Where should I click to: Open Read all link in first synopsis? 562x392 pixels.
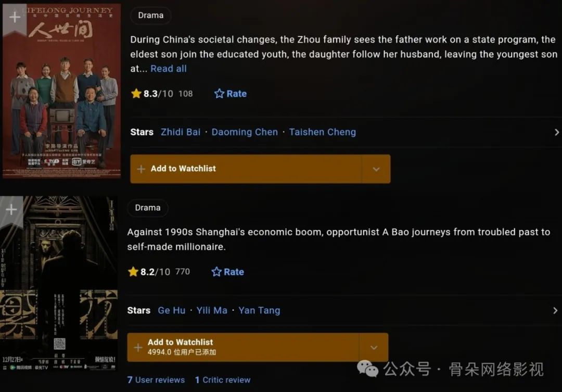[x=169, y=69]
